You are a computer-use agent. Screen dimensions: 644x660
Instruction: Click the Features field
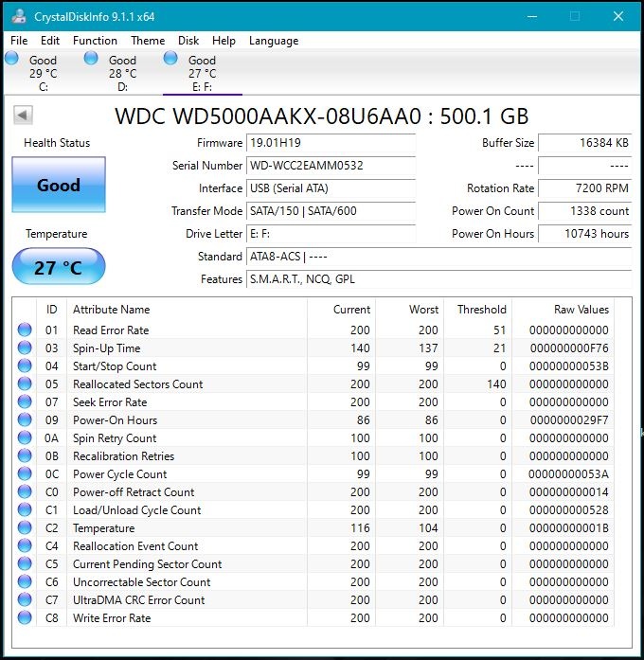coord(439,279)
